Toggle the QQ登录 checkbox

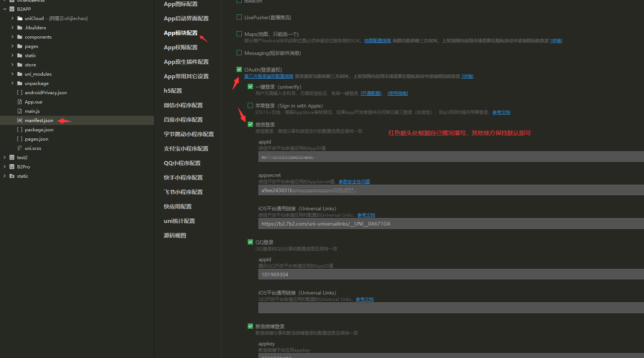click(x=250, y=242)
